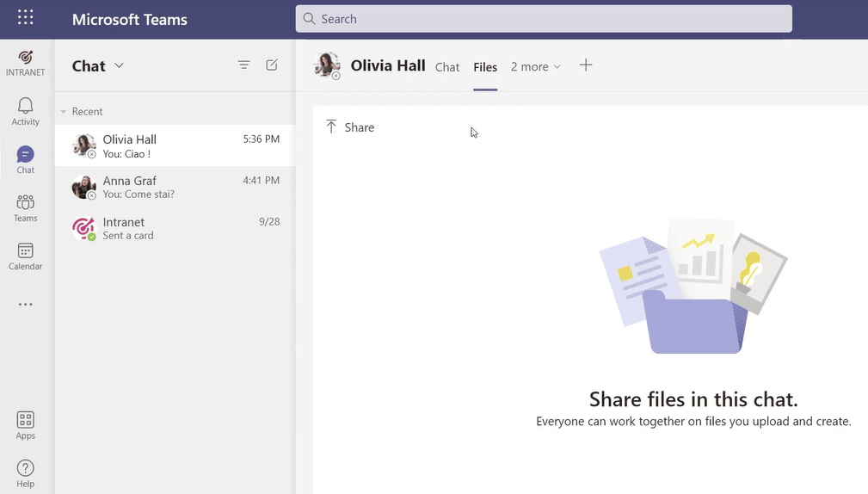Open the Calendar in the sidebar

26,256
